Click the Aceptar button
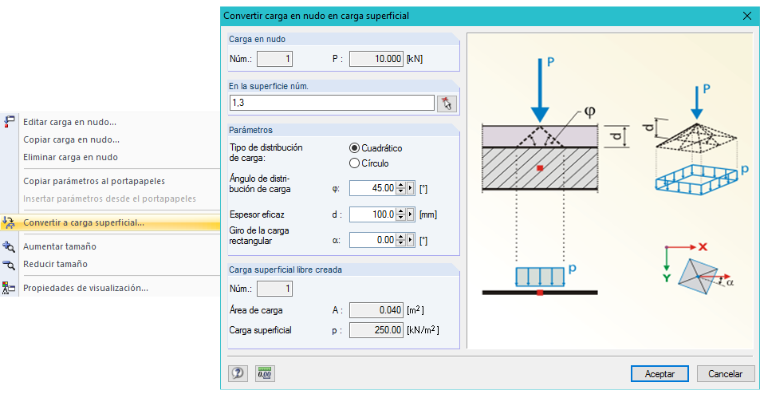The image size is (760, 396). click(x=659, y=374)
